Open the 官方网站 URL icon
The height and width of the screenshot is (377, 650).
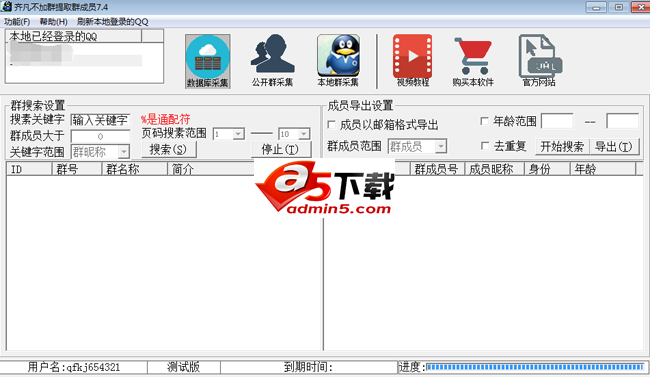click(x=539, y=61)
